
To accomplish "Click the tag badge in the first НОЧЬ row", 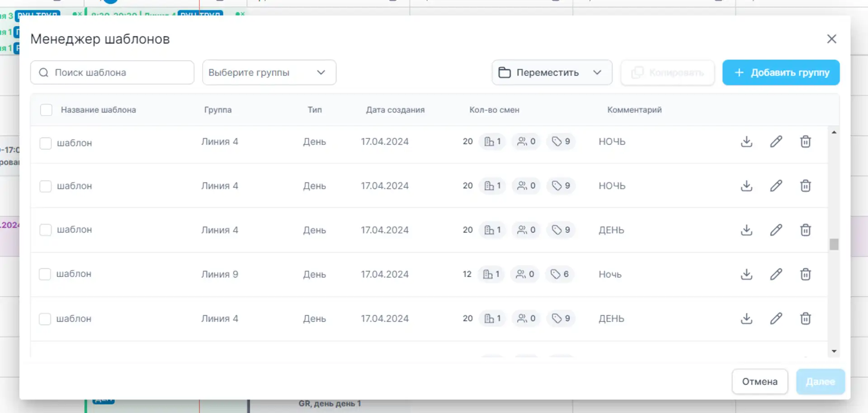I will [561, 142].
